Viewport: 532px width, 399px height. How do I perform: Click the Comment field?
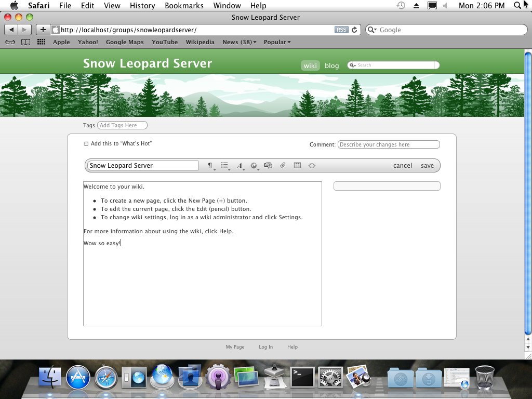389,144
